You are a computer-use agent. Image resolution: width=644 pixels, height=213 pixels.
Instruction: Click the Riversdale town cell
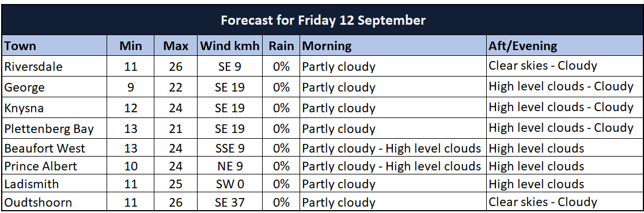pos(54,66)
